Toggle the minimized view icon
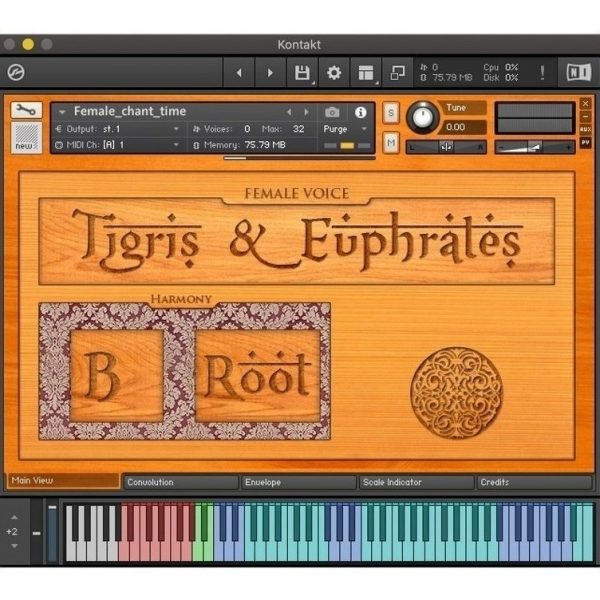This screenshot has height=600, width=600. (x=398, y=73)
